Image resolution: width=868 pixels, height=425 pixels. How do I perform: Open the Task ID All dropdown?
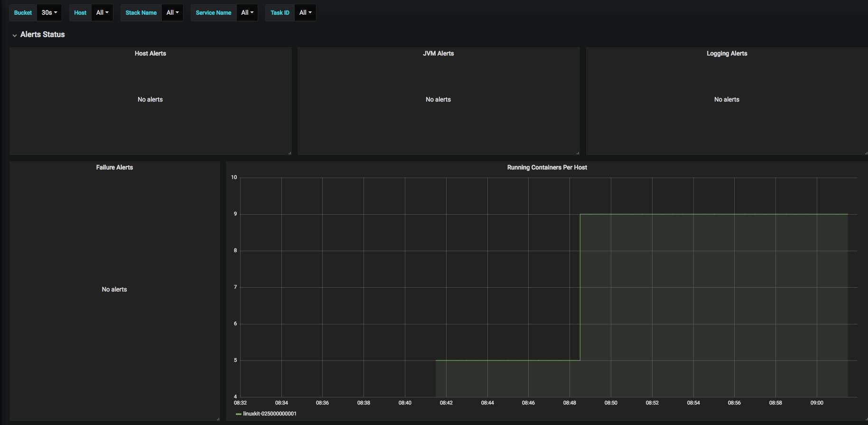click(x=305, y=13)
